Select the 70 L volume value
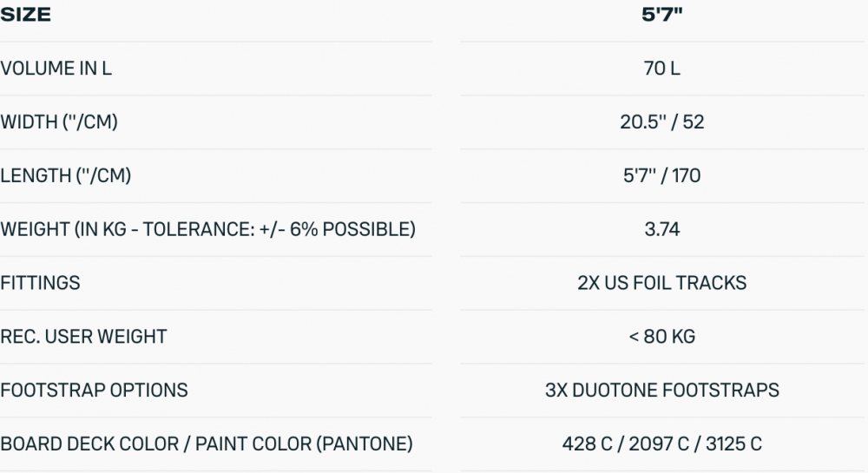 [x=661, y=69]
